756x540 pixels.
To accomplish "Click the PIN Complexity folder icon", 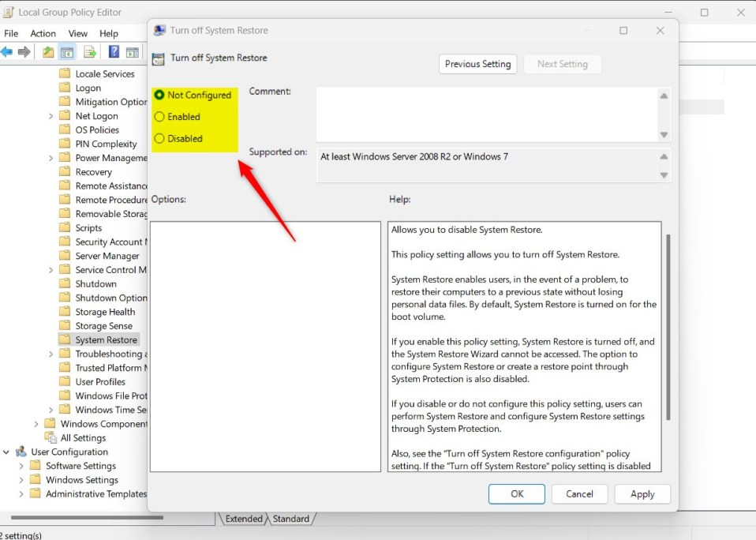I will pyautogui.click(x=65, y=143).
